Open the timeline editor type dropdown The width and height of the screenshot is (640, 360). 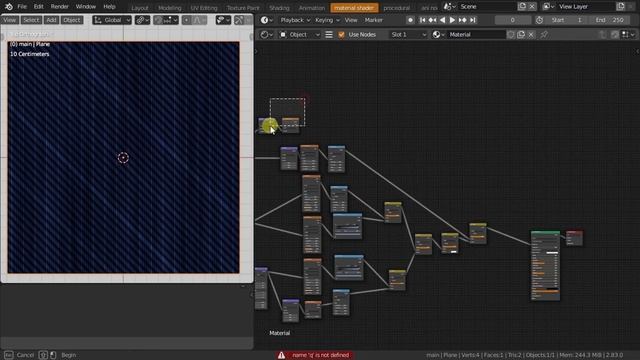tap(267, 20)
